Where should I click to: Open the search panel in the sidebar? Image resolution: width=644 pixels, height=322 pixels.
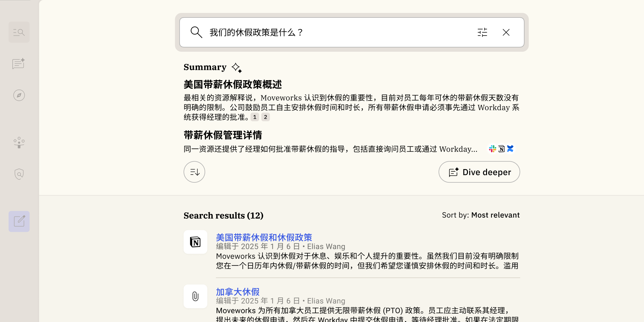19,32
